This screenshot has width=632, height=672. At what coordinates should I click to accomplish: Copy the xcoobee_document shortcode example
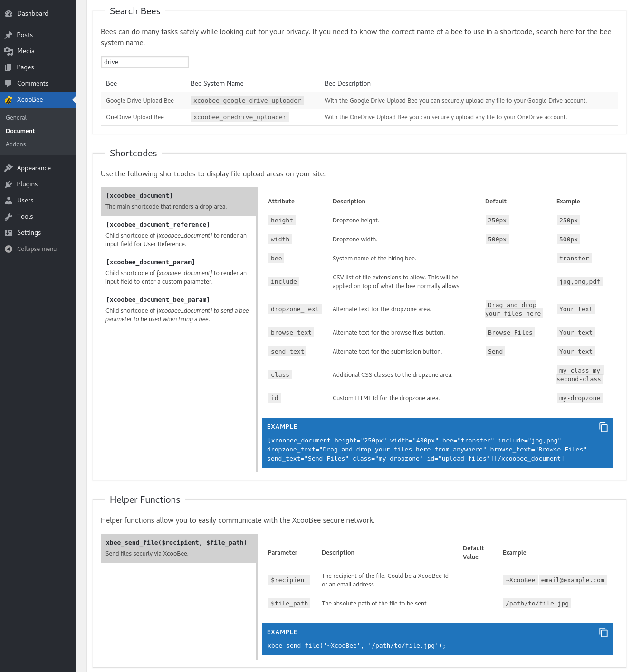point(603,427)
